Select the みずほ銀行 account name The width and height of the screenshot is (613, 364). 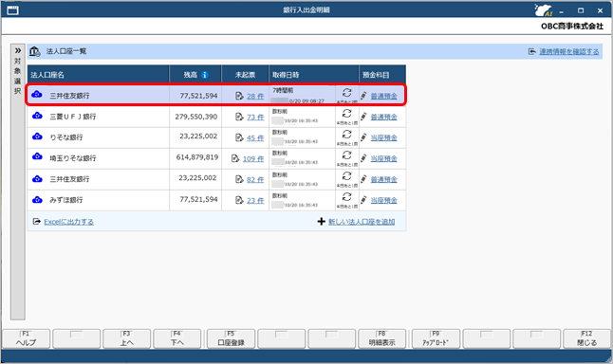point(66,200)
